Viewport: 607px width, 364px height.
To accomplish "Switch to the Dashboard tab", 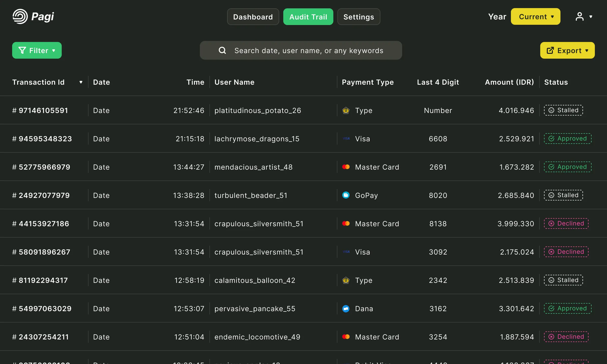I will (x=253, y=17).
